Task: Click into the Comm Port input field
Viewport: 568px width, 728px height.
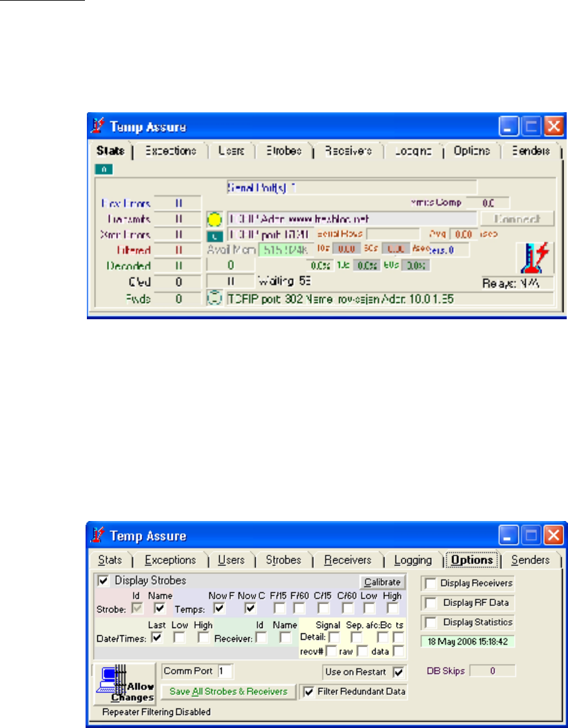Action: click(226, 672)
